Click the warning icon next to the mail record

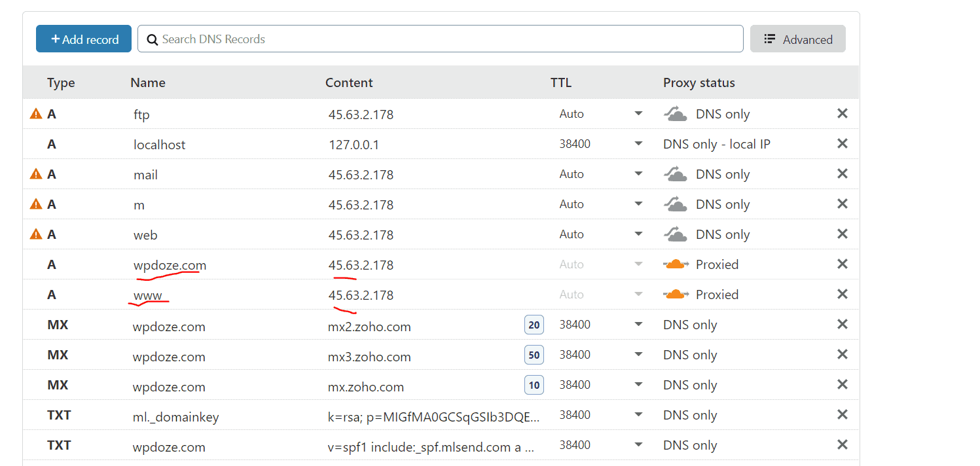[36, 173]
